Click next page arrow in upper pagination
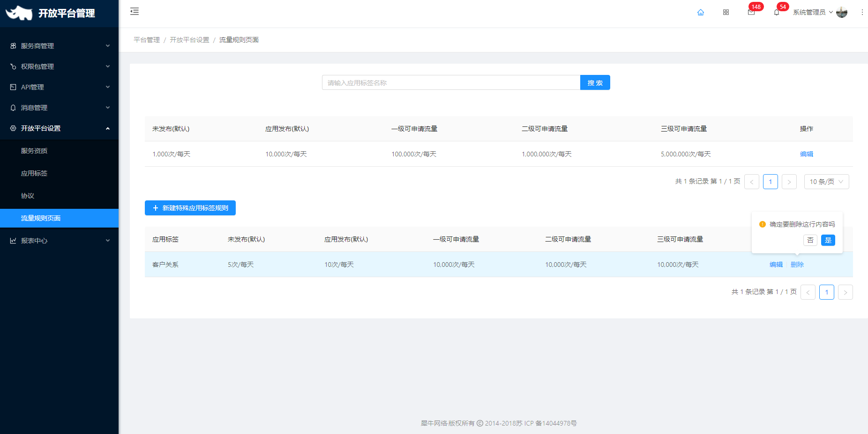 [x=789, y=182]
